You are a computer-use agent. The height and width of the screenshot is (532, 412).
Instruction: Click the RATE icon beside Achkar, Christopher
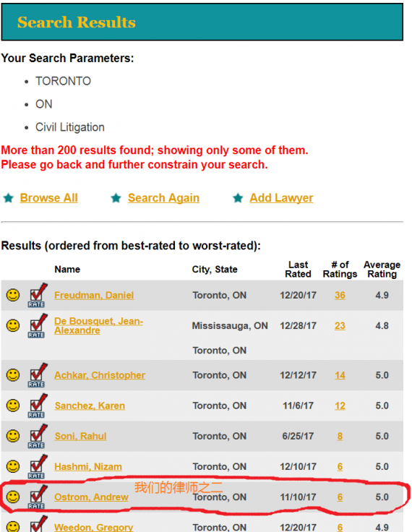[38, 375]
